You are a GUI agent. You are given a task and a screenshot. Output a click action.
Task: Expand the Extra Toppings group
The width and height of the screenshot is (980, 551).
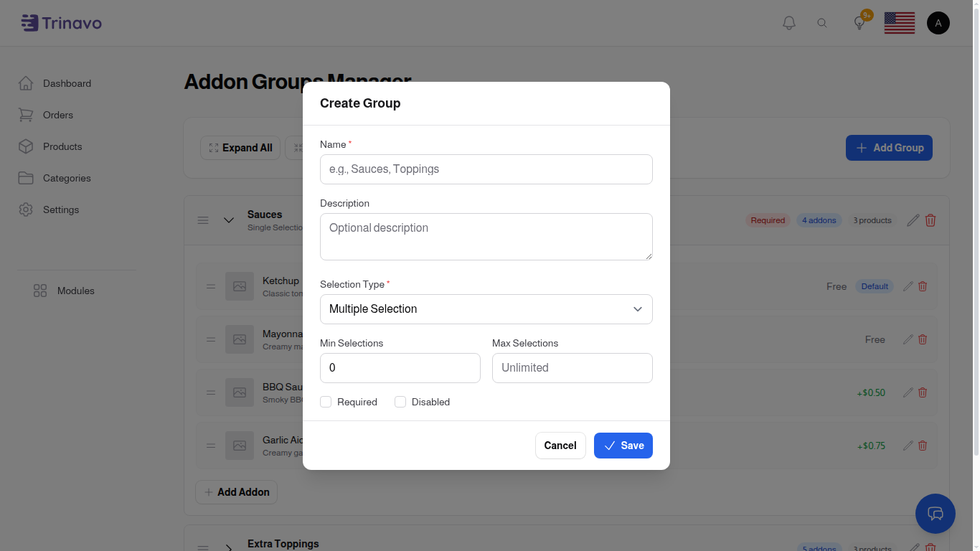tap(229, 547)
